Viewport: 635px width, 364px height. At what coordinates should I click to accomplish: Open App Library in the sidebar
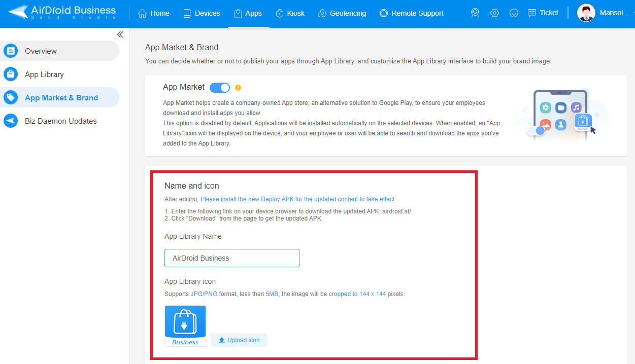click(59, 74)
